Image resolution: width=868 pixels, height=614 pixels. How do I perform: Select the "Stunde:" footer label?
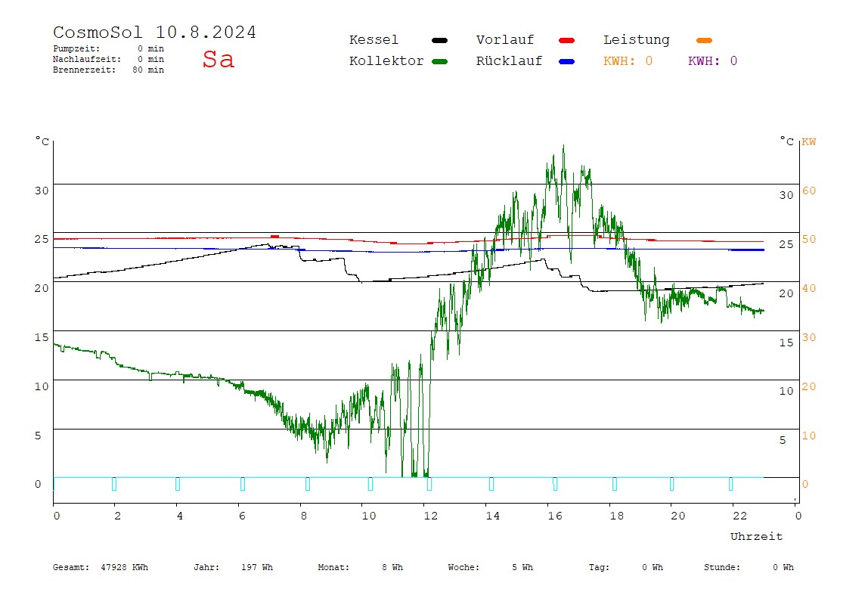(722, 567)
